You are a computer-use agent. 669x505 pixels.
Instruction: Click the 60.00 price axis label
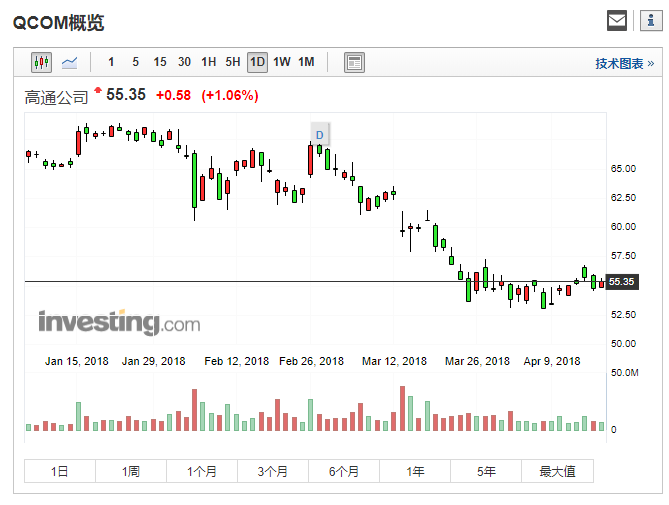point(623,226)
